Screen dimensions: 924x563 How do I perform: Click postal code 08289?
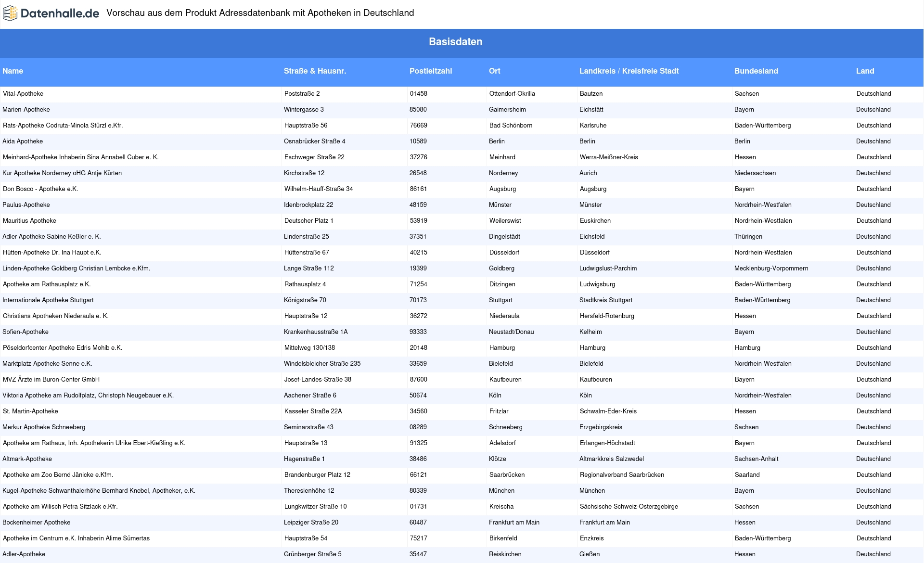[418, 427]
